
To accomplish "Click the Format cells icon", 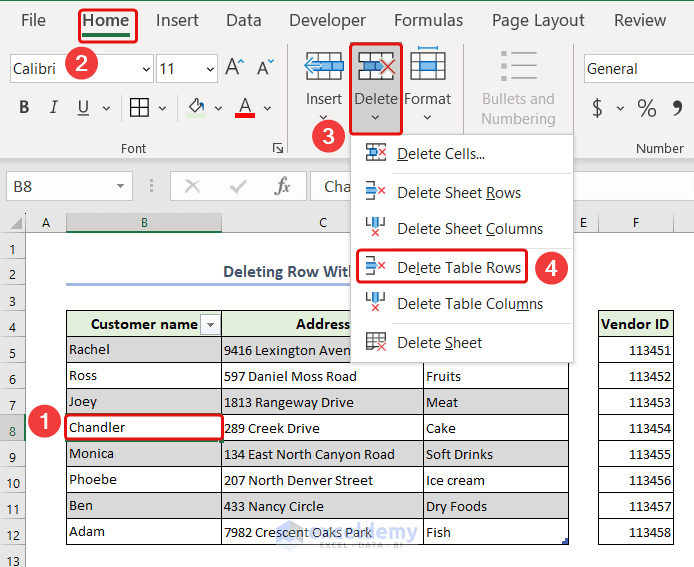I will [428, 66].
